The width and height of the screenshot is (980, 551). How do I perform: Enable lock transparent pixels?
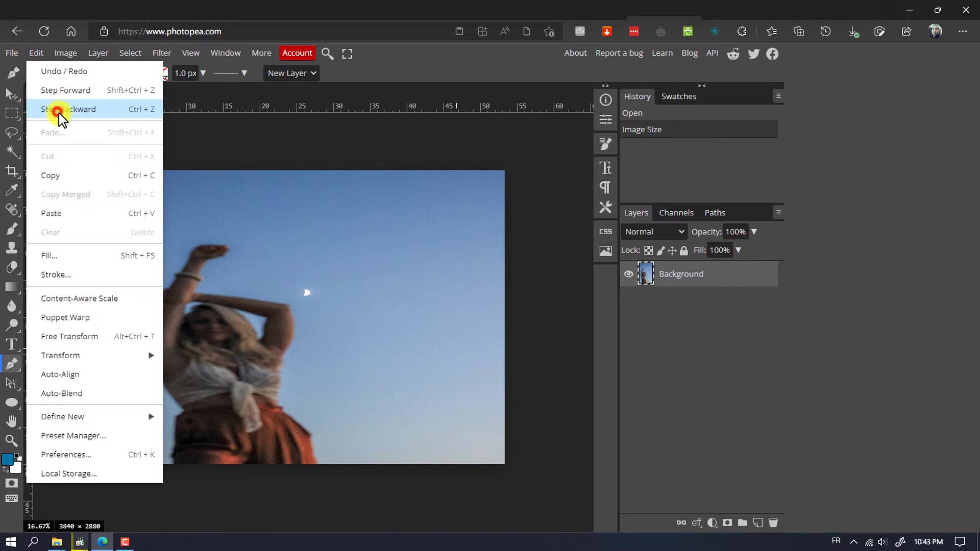click(x=648, y=250)
